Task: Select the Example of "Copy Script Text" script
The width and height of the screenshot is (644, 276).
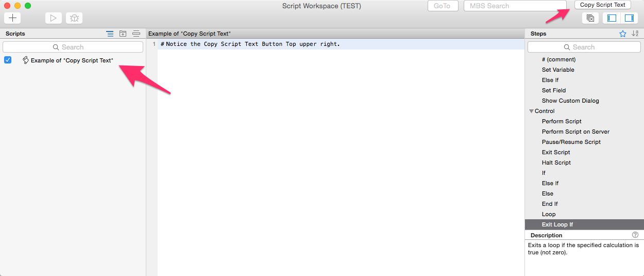Action: pos(72,60)
